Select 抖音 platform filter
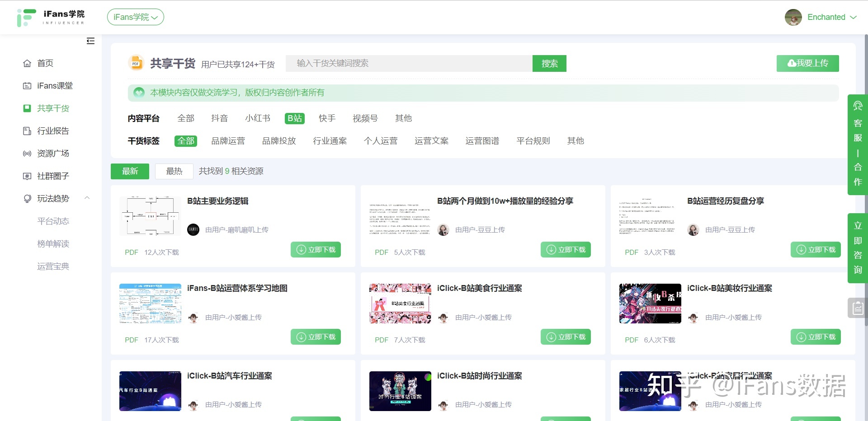Screen dimensions: 868x421 click(219, 118)
